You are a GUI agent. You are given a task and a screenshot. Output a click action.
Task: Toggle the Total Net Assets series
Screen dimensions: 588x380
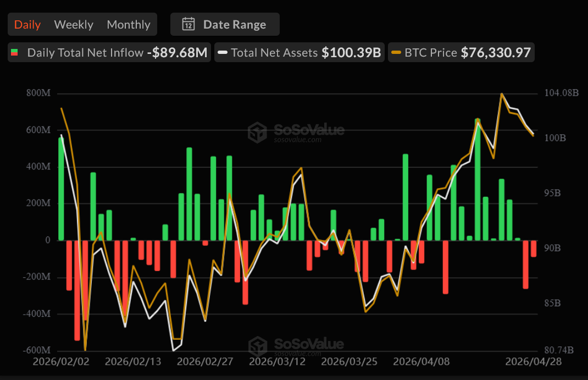tap(274, 53)
